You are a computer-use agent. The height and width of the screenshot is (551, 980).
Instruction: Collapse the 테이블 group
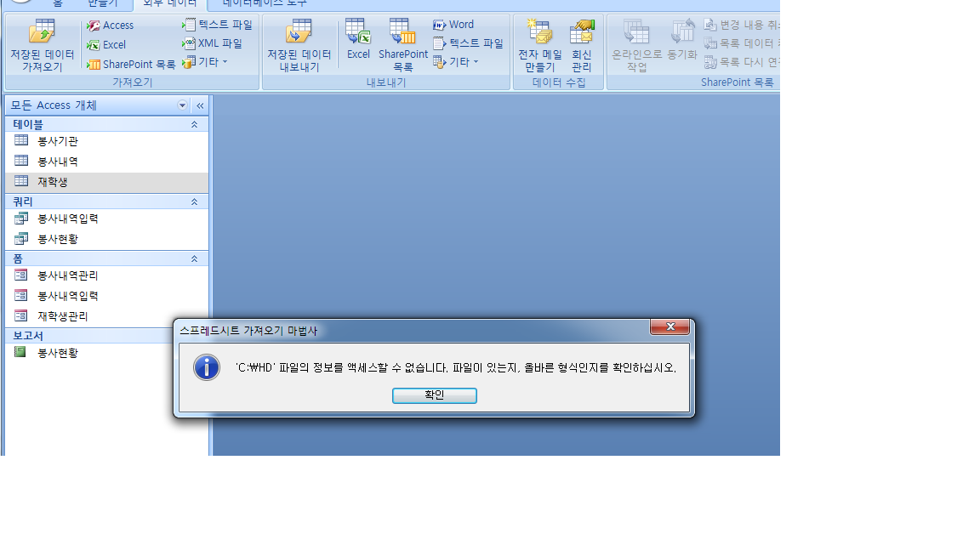[194, 124]
